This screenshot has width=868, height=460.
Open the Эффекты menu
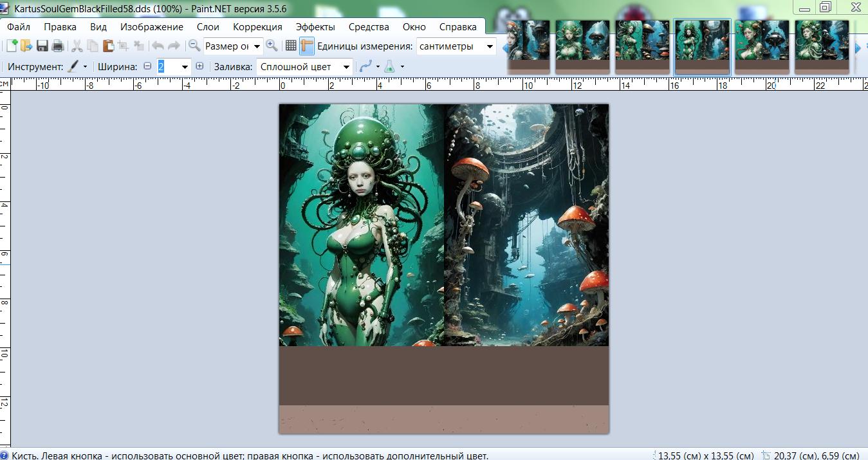point(315,26)
